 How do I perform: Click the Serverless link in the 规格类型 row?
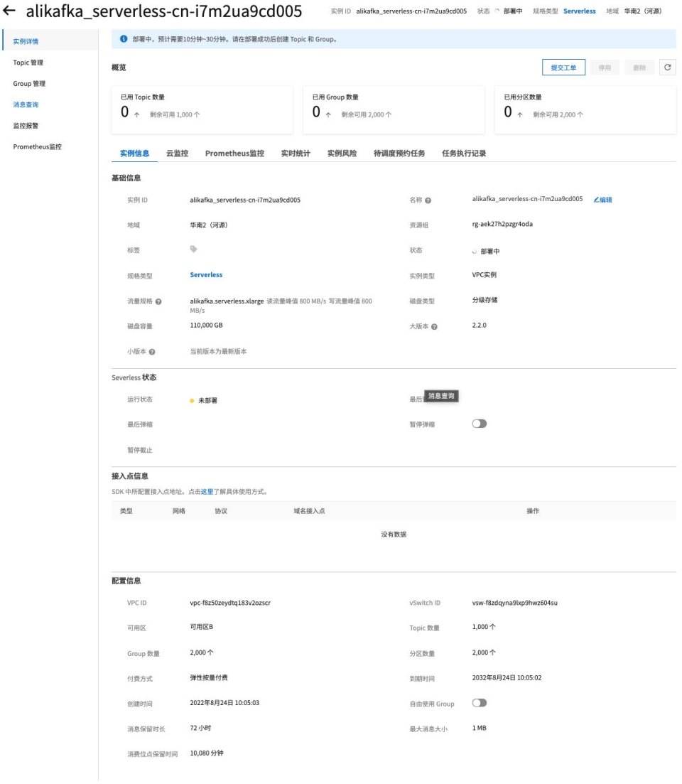pos(206,274)
